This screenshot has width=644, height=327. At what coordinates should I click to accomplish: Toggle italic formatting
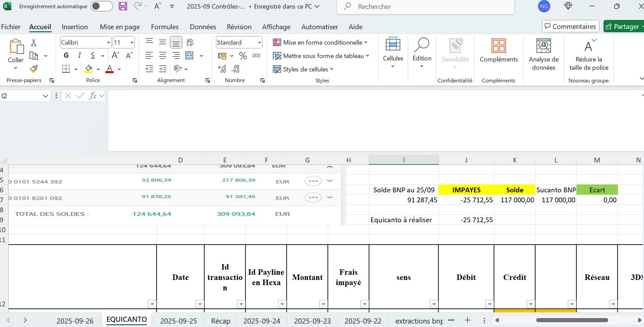click(80, 56)
